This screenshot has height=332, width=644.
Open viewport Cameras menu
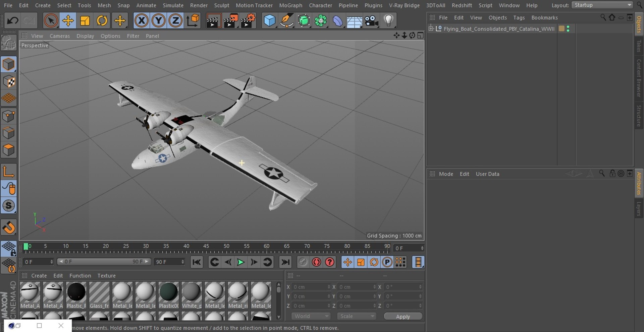pyautogui.click(x=60, y=36)
